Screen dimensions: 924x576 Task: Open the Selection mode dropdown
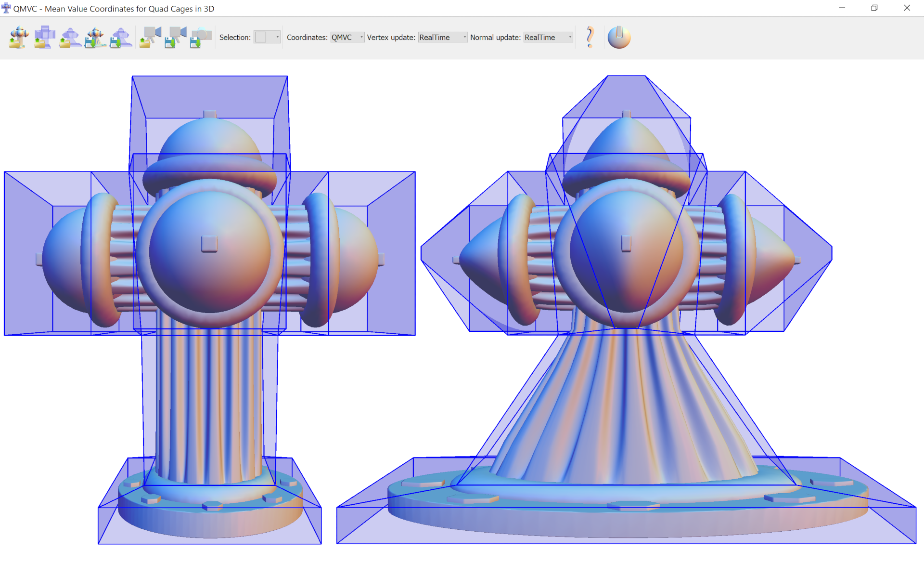pyautogui.click(x=267, y=37)
